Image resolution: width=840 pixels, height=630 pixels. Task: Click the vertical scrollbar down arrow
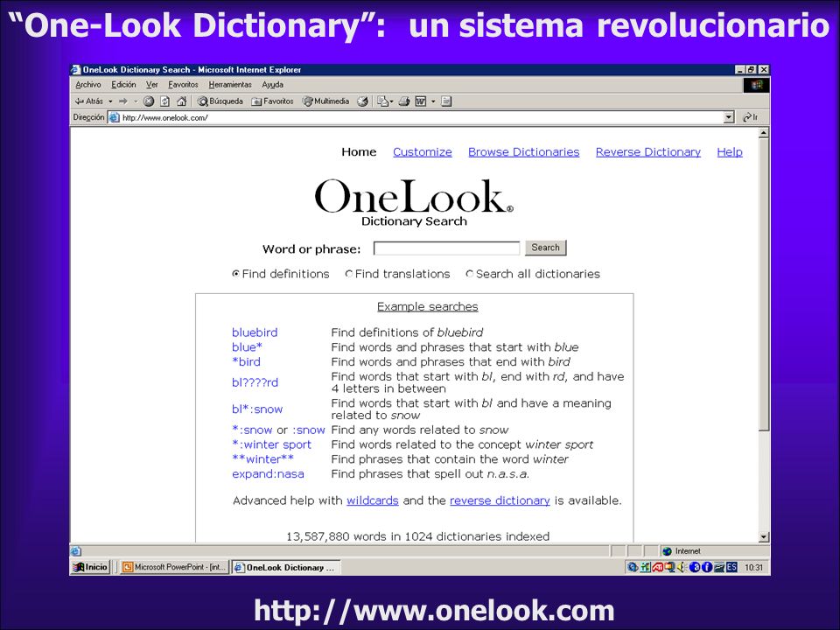pos(764,536)
